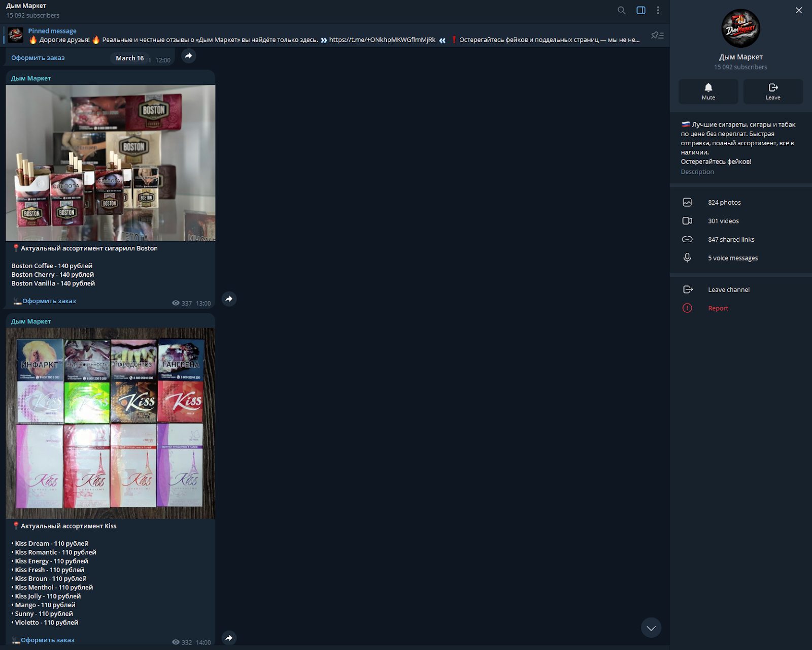Viewport: 812px width, 650px height.
Task: Click Дым Маркет name in info panel
Action: 740,57
